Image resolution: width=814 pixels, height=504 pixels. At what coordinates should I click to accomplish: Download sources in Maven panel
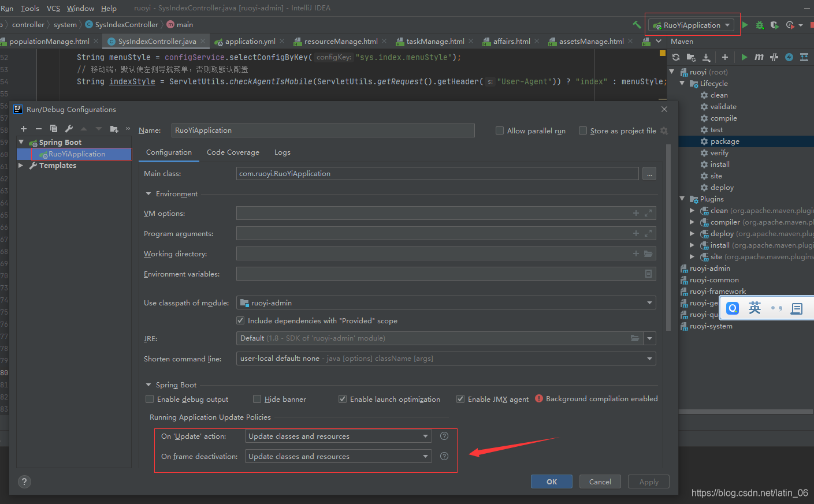click(x=706, y=57)
